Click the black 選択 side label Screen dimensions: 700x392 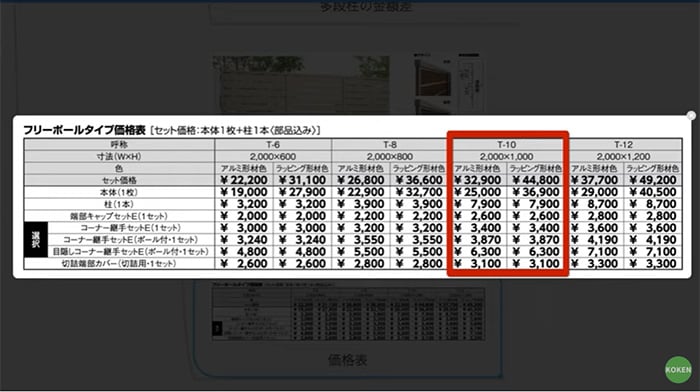pos(36,240)
